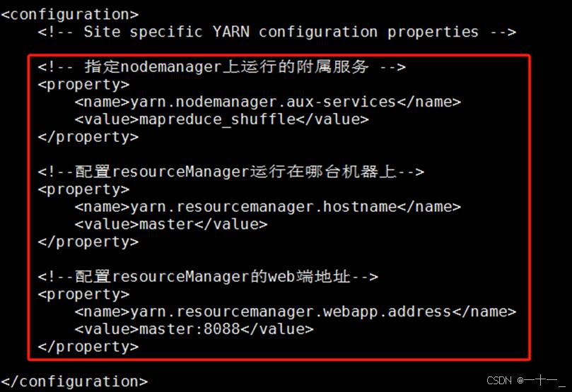Click yarn.resourcemanager.webapp.address name line
The width and height of the screenshot is (572, 392).
pos(296,311)
